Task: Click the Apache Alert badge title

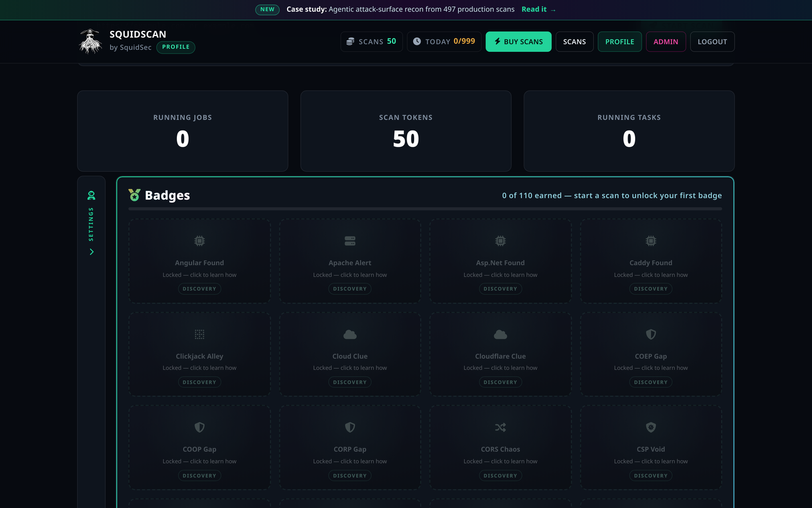Action: pos(350,263)
